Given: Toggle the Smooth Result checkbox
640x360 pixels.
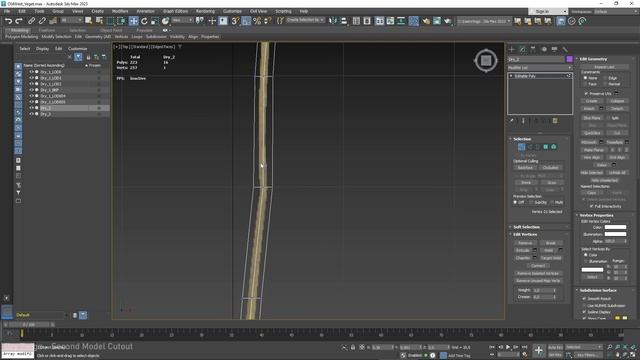Looking at the screenshot, I should 584,299.
